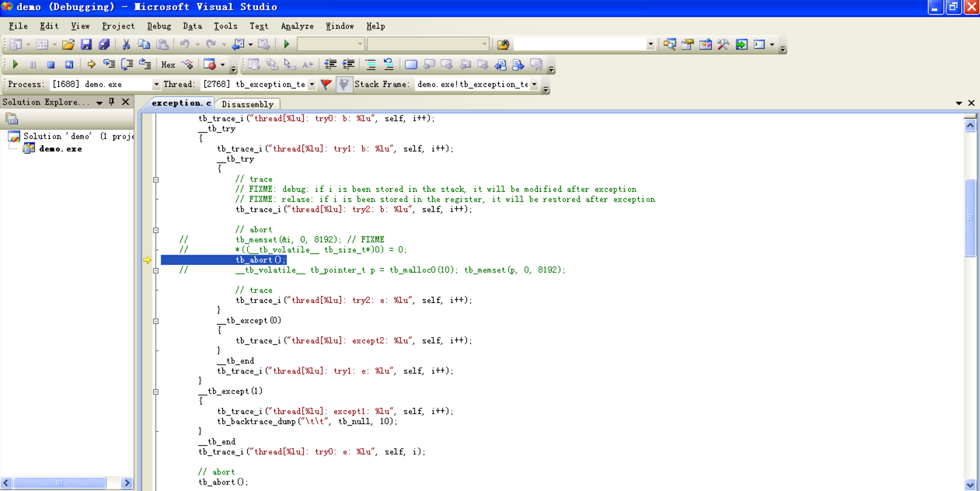980x491 pixels.
Task: Open the Window menu
Action: (x=340, y=26)
